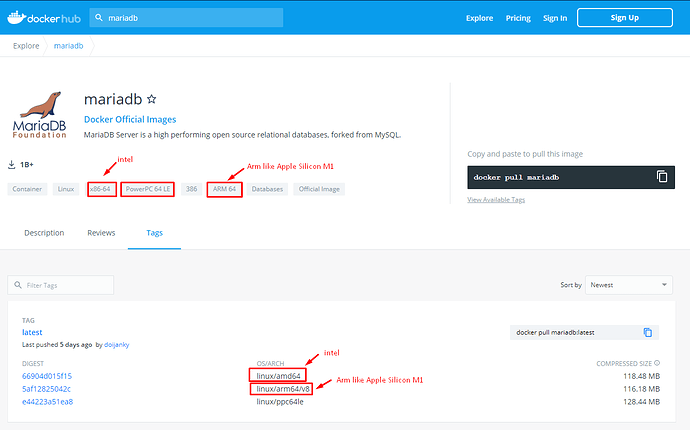Viewport: 690px width, 430px height.
Task: Click the mariadb breadcrumb link
Action: pyautogui.click(x=68, y=46)
